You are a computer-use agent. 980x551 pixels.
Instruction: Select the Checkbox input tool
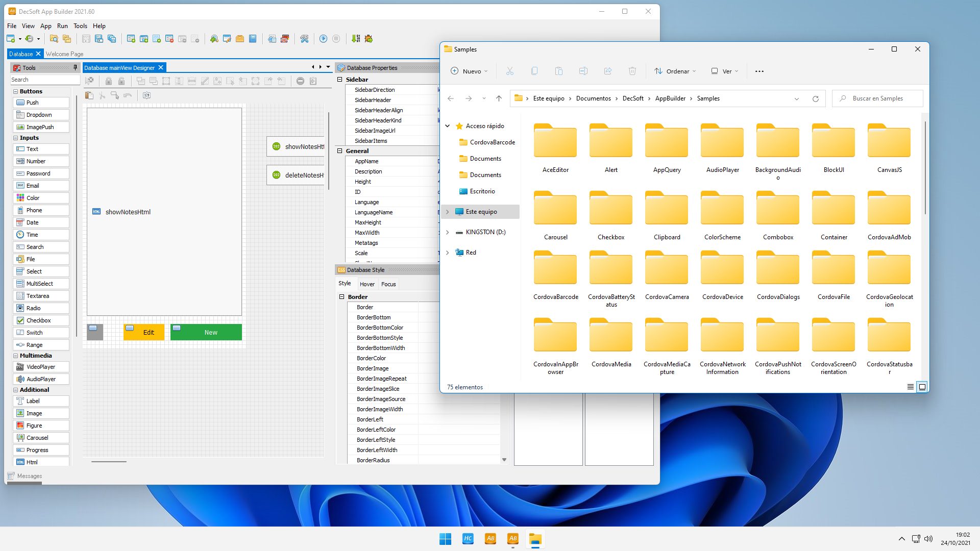38,320
